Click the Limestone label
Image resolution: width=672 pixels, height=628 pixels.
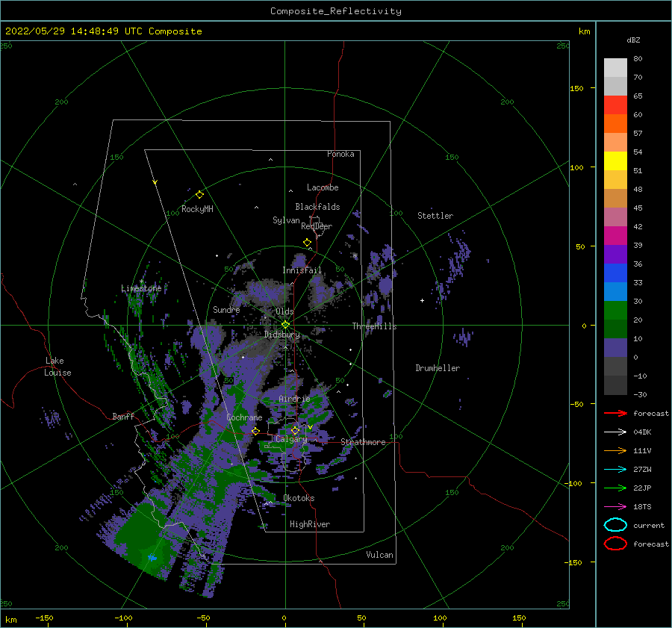tap(141, 288)
